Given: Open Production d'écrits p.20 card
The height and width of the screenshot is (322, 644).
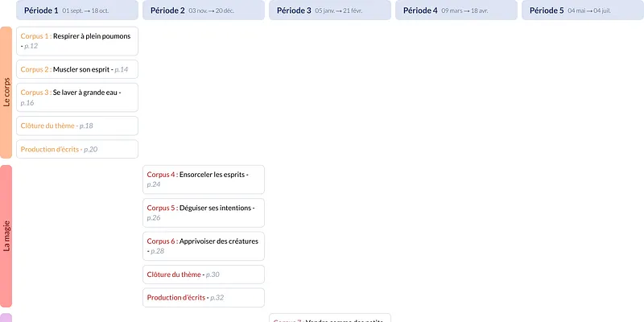Looking at the screenshot, I should (77, 149).
